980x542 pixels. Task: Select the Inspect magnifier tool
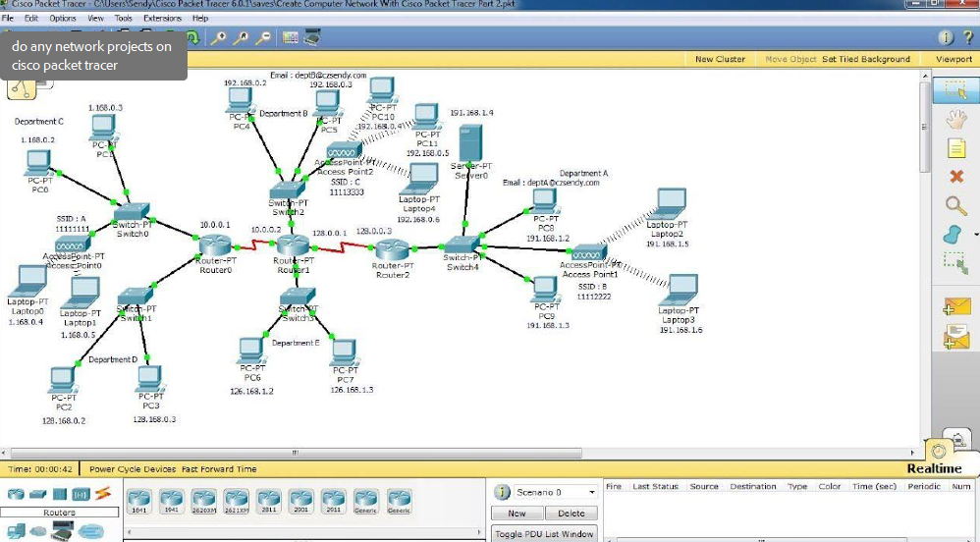[955, 205]
